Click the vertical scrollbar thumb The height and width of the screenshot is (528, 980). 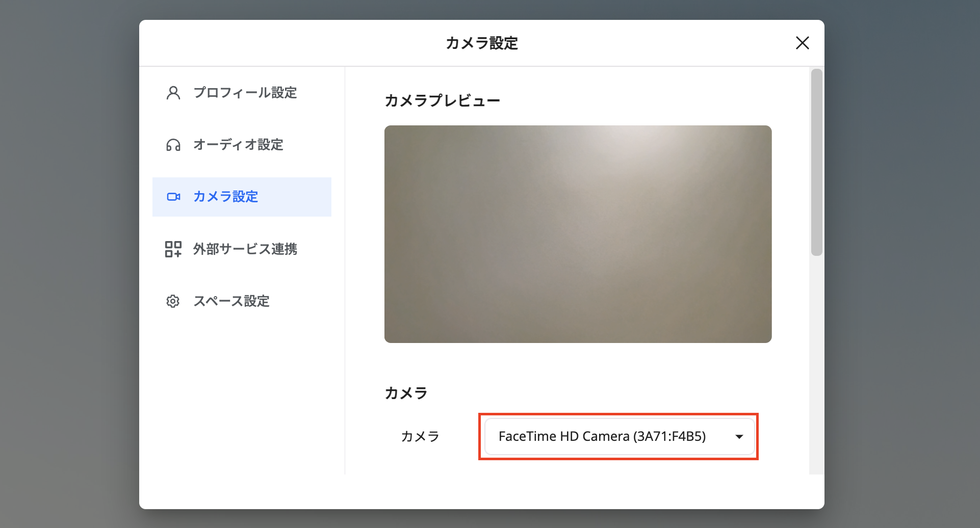click(x=816, y=162)
